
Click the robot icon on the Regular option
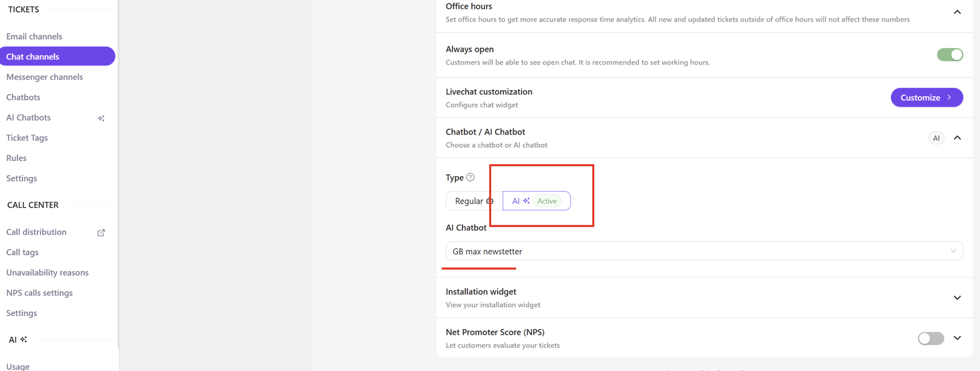coord(490,201)
